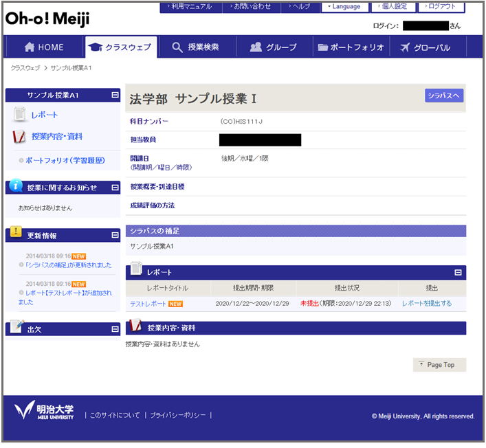Screen dimensions: 486x448
Task: Open 「シラバスの補足」が更新されました update link
Action: [68, 265]
